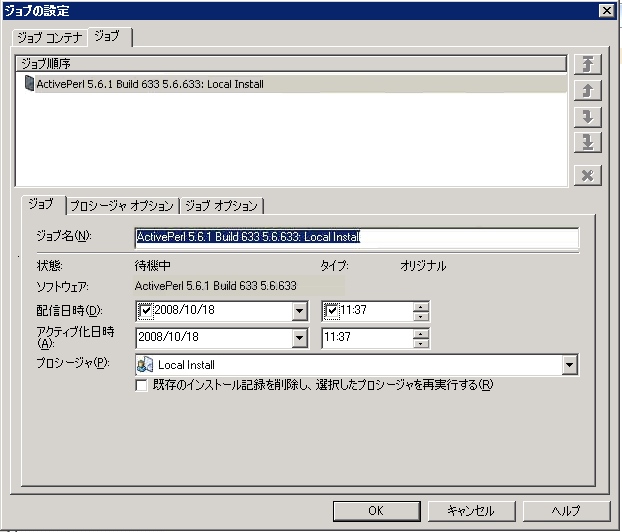This screenshot has width=622, height=532.
Task: Open the 配信日時 date dropdown
Action: pos(299,311)
